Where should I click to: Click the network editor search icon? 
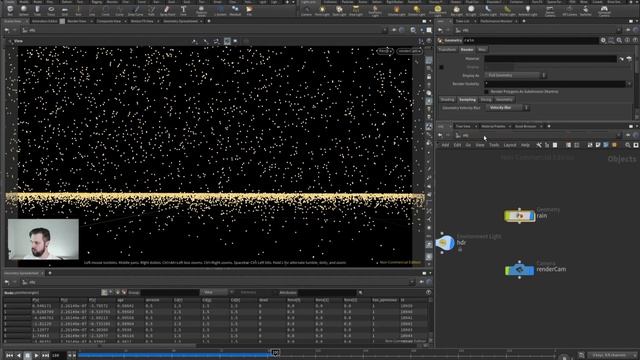click(628, 145)
